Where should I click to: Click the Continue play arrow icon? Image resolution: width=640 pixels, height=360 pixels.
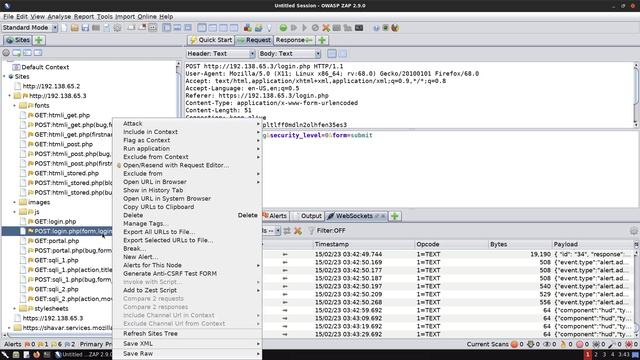(304, 28)
